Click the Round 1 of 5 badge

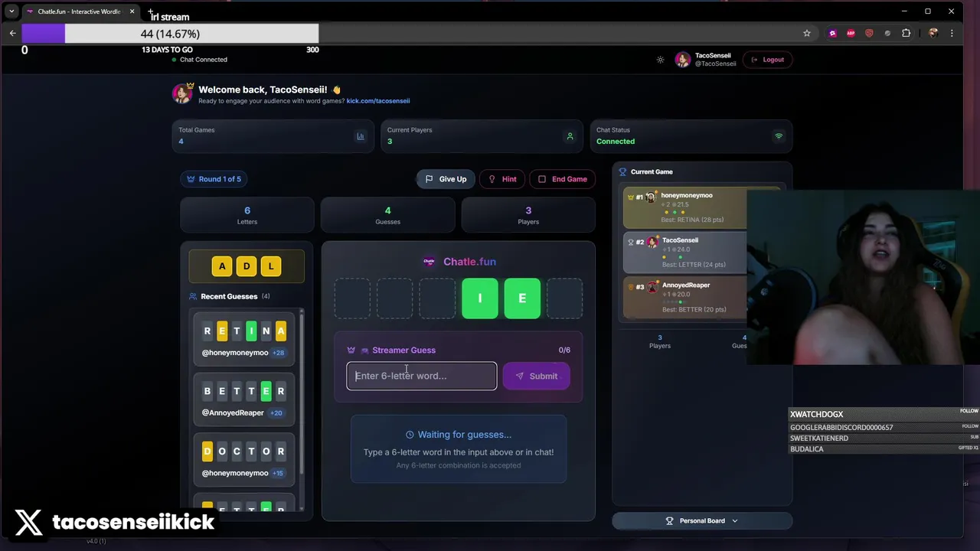coord(214,179)
